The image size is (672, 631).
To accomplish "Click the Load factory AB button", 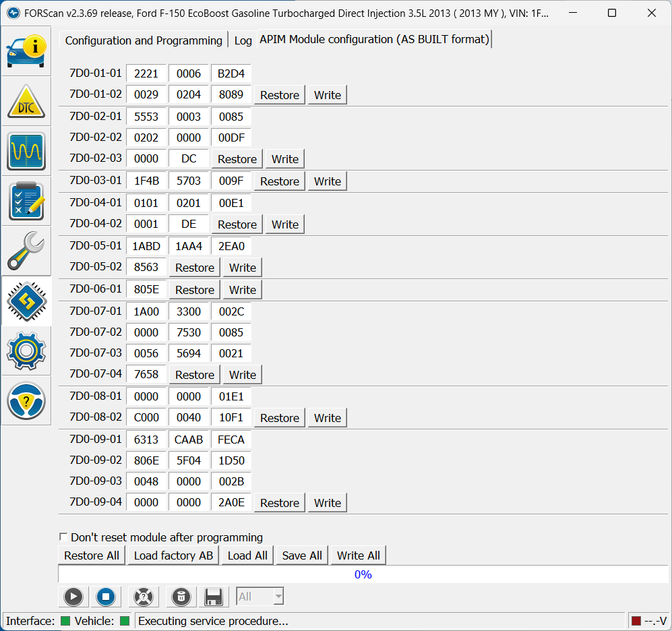I will pos(173,555).
